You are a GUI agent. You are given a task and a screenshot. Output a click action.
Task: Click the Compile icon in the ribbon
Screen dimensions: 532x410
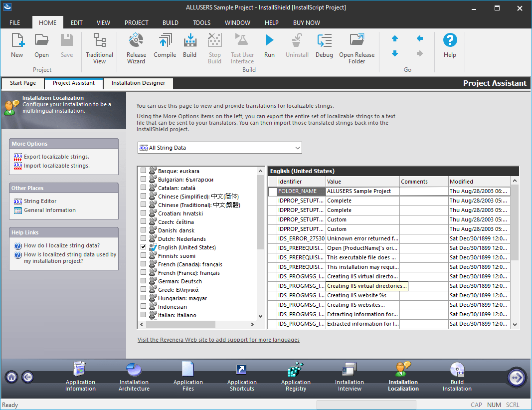(x=165, y=47)
